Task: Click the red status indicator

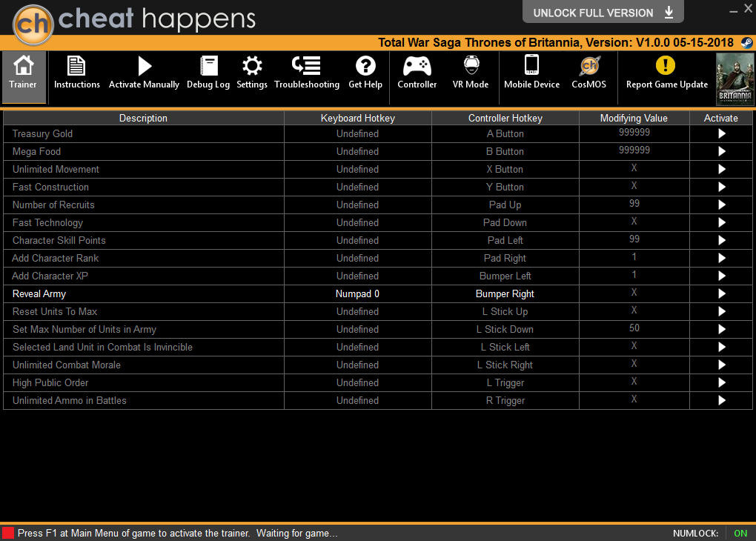Action: click(x=8, y=534)
